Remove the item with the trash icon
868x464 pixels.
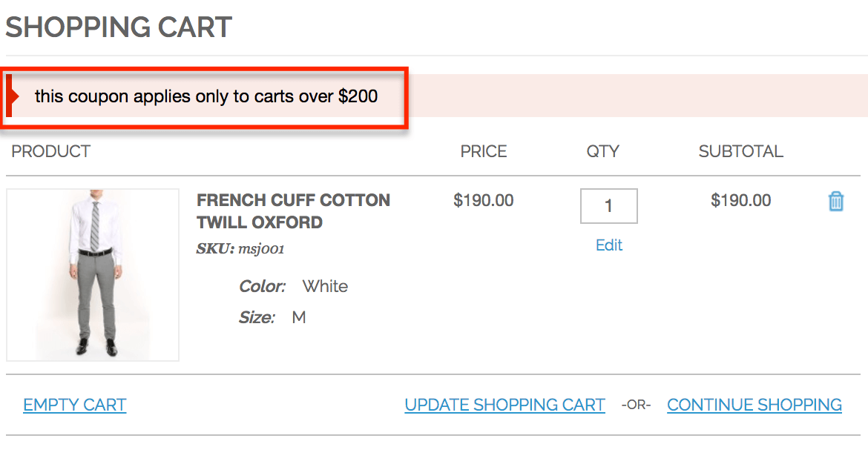point(836,201)
